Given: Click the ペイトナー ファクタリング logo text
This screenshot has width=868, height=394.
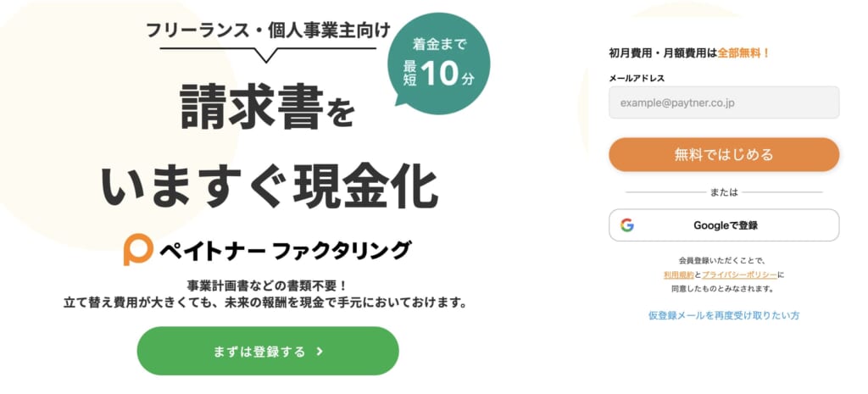Looking at the screenshot, I should pyautogui.click(x=285, y=251).
